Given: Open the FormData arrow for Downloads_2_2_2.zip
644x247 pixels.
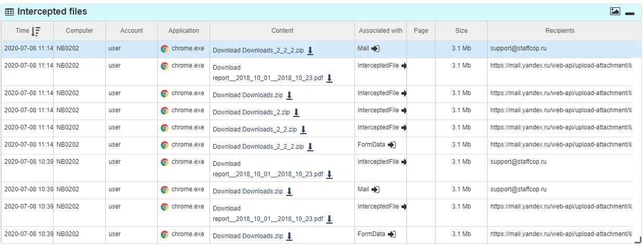Looking at the screenshot, I should [x=392, y=145].
